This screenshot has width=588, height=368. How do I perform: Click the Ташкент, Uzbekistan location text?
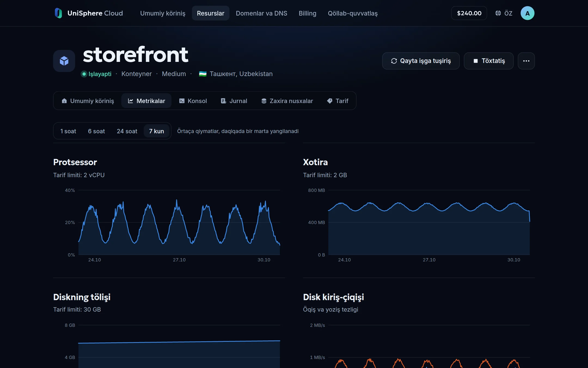[241, 74]
